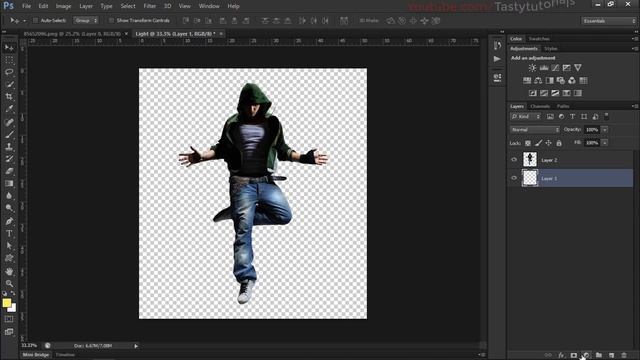640x360 pixels.
Task: Select the History Brush tool
Action: click(x=9, y=159)
